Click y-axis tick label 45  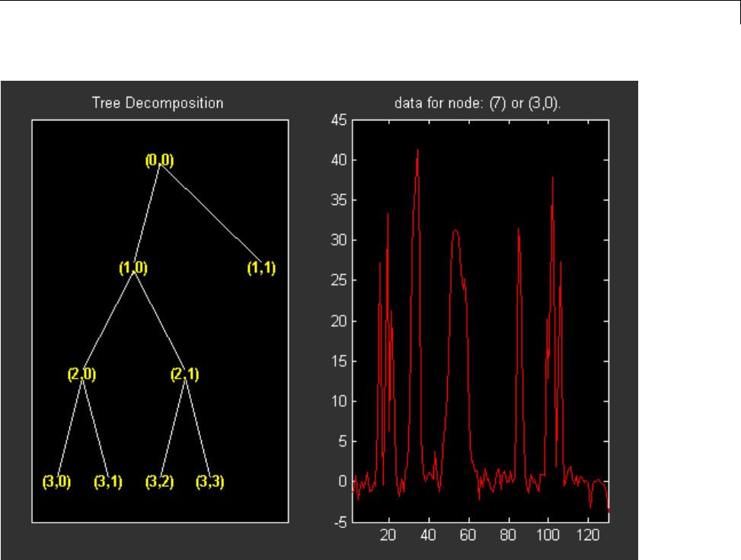[x=339, y=120]
